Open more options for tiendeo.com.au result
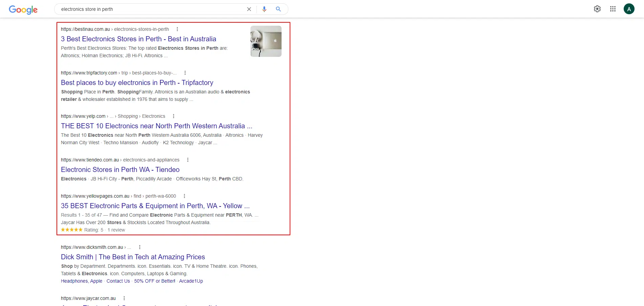This screenshot has height=306, width=644. point(188,160)
